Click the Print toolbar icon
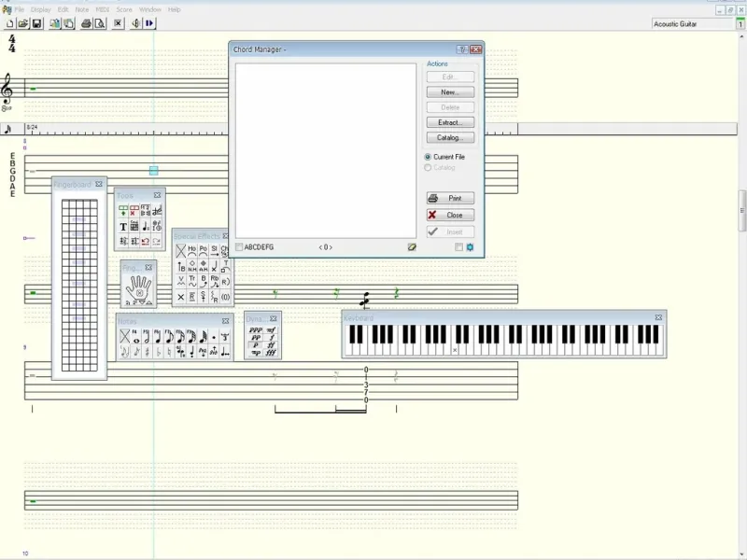Screen dimensions: 747x560 coord(86,23)
